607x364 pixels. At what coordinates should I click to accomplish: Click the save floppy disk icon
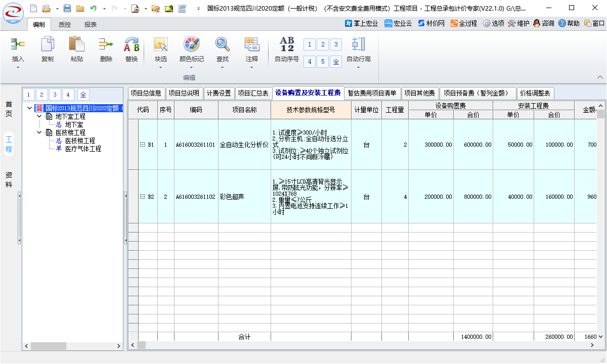67,9
